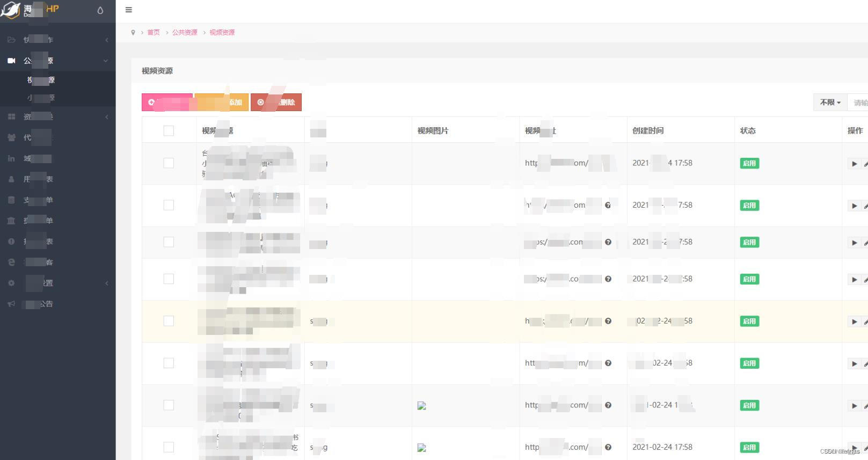
Task: Open the folder icon sidebar item
Action: point(11,40)
